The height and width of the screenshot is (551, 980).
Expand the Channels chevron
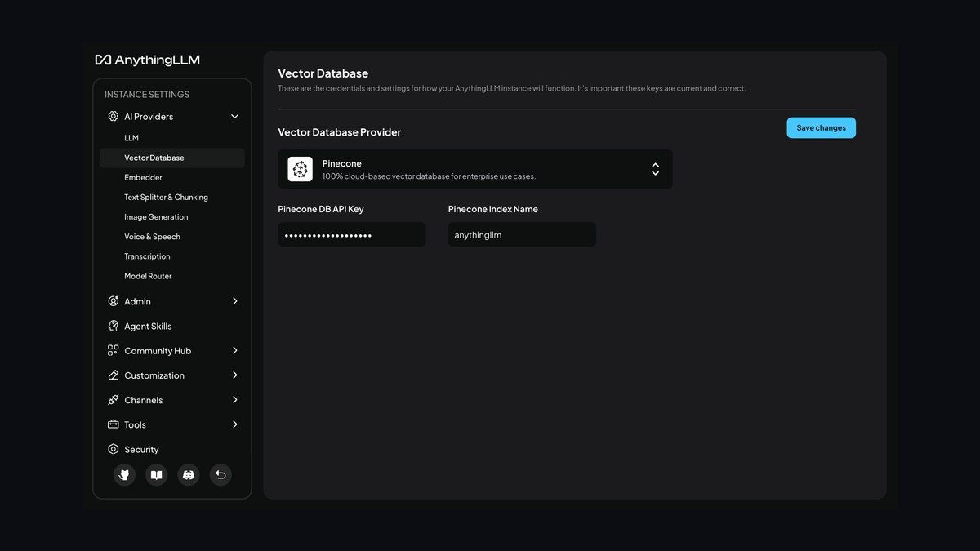(x=234, y=400)
